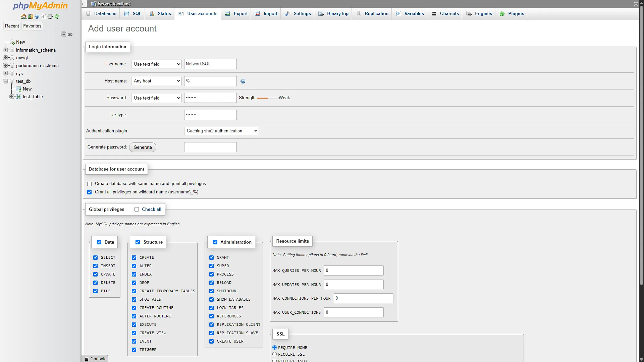Click the MAX QUERIES PER HOUR field
The height and width of the screenshot is (362, 644).
[354, 271]
